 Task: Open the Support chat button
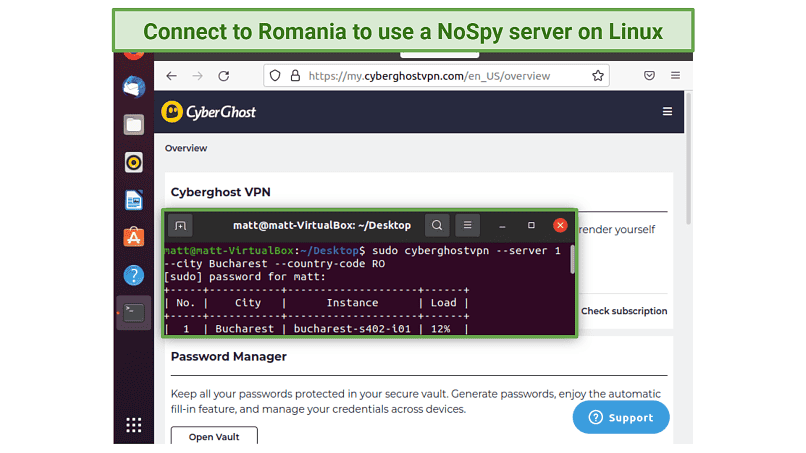coord(621,418)
